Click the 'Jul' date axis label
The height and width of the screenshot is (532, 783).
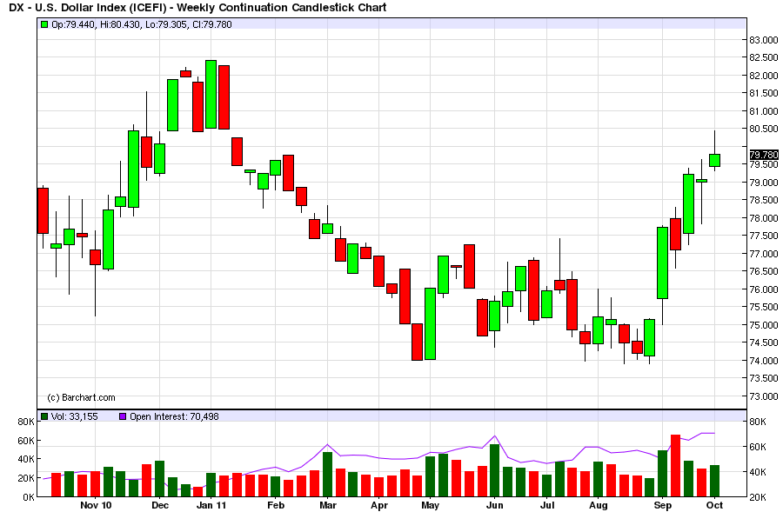point(547,505)
